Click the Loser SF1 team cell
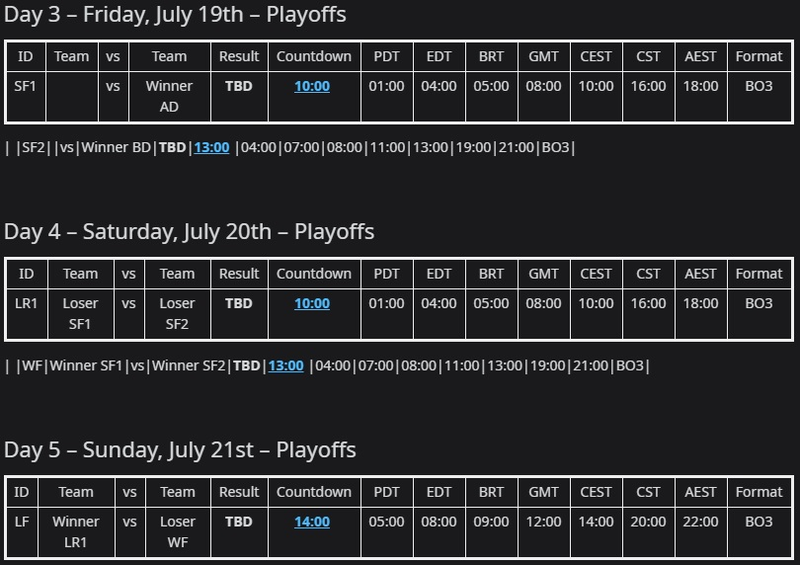Screen dimensions: 800x565 (x=80, y=314)
